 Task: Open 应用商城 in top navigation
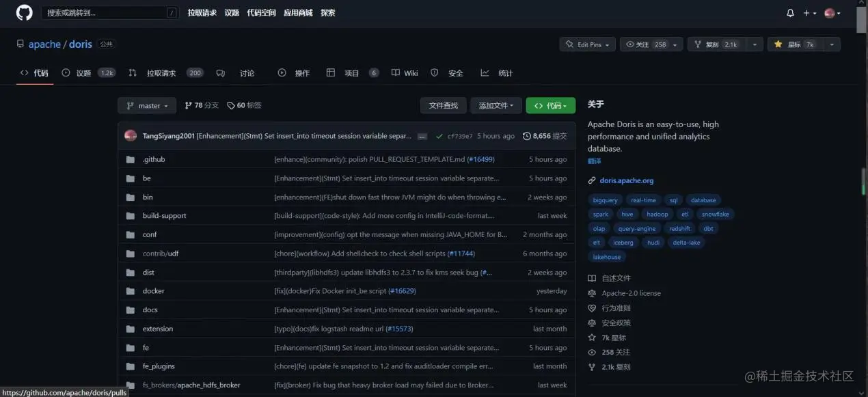(x=298, y=13)
